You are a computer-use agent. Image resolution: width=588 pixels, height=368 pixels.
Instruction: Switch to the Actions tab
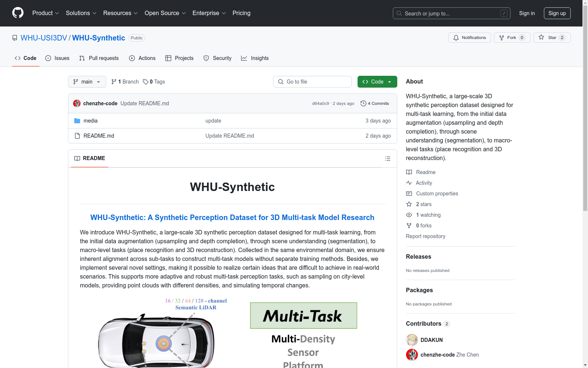pyautogui.click(x=142, y=58)
